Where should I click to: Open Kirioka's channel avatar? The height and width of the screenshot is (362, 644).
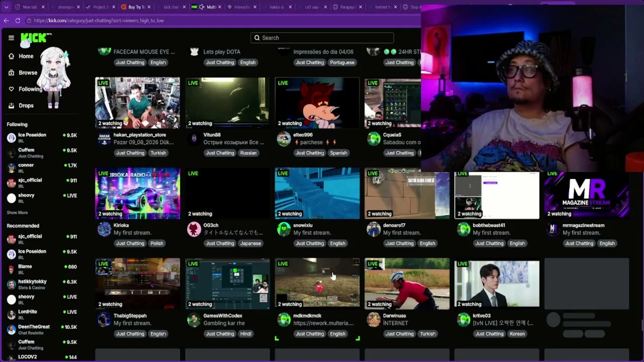tap(104, 229)
